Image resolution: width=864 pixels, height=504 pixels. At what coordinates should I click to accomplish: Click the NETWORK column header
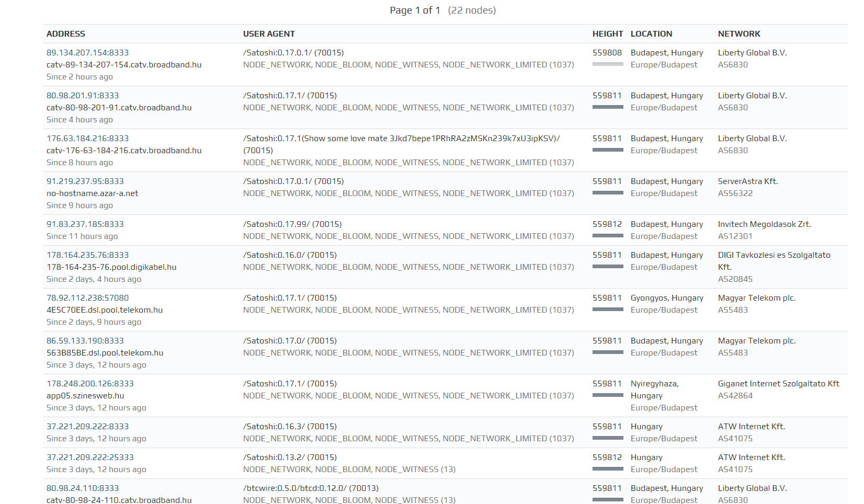click(739, 34)
